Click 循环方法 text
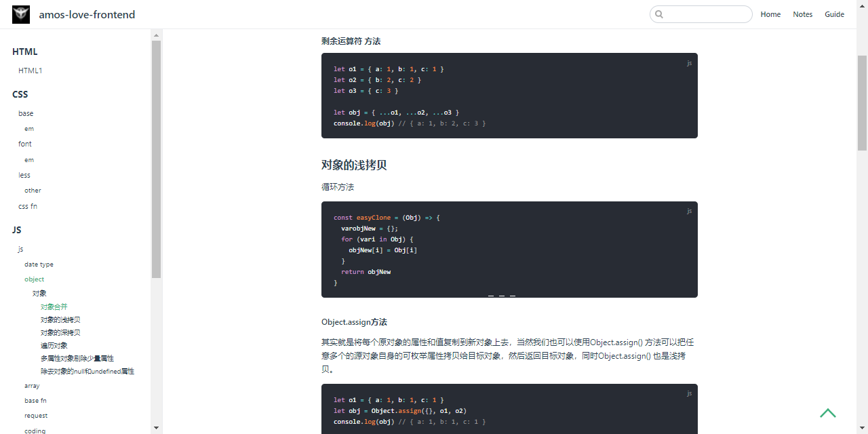This screenshot has height=434, width=868. [338, 187]
